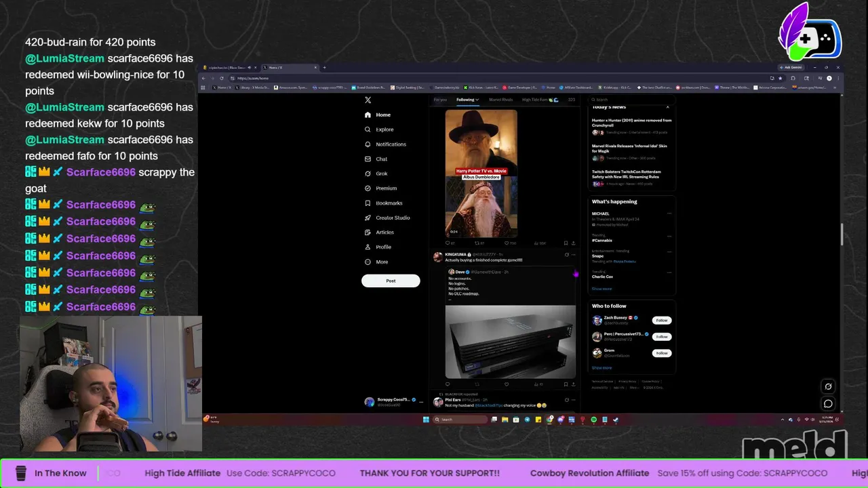Viewport: 868px width, 488px height.
Task: Open Notifications in the sidebar
Action: point(385,144)
